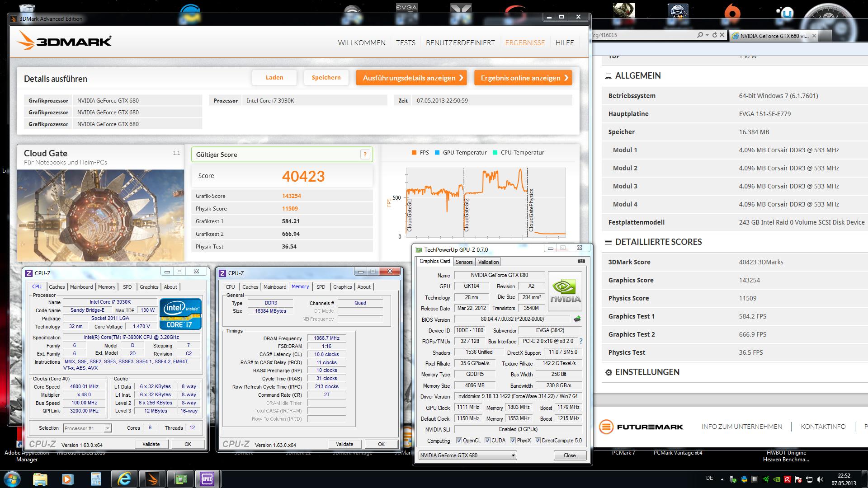This screenshot has width=868, height=488.
Task: Open the ERGEBNISSE tab in 3DMark
Action: coord(525,42)
